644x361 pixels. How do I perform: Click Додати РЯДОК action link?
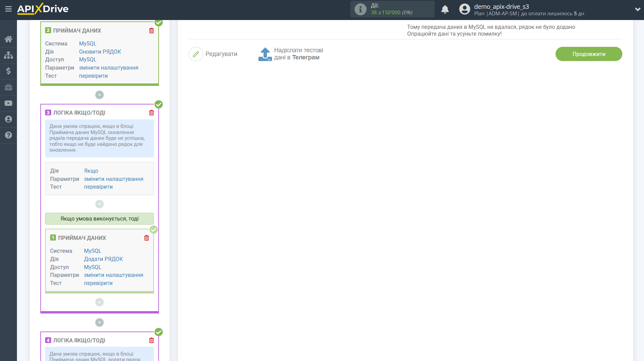click(x=103, y=259)
